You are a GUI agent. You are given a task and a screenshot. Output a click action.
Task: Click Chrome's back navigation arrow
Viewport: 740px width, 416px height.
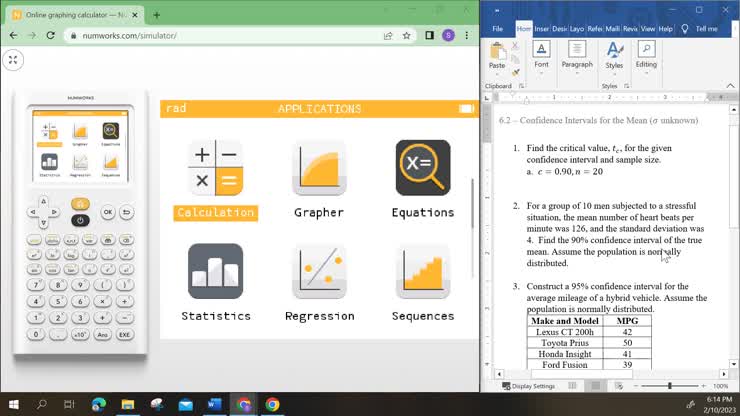click(x=14, y=35)
